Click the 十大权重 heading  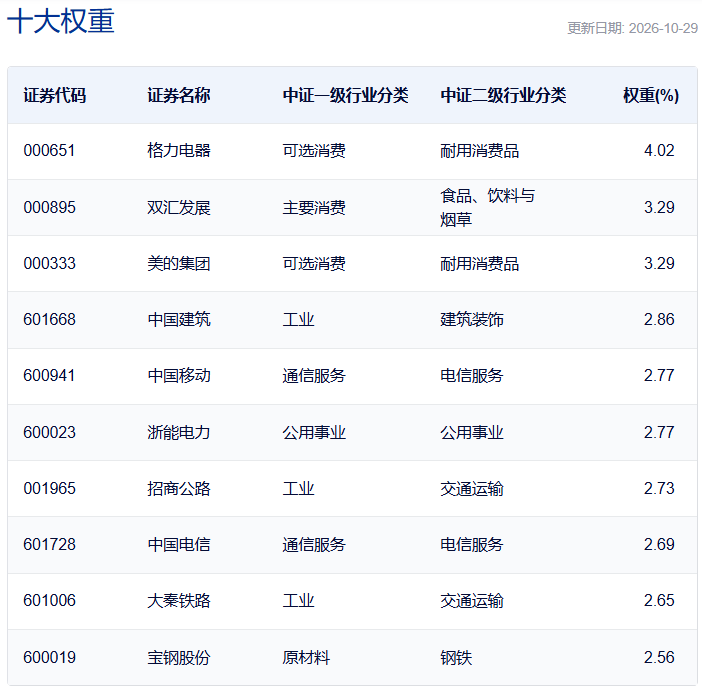click(61, 21)
